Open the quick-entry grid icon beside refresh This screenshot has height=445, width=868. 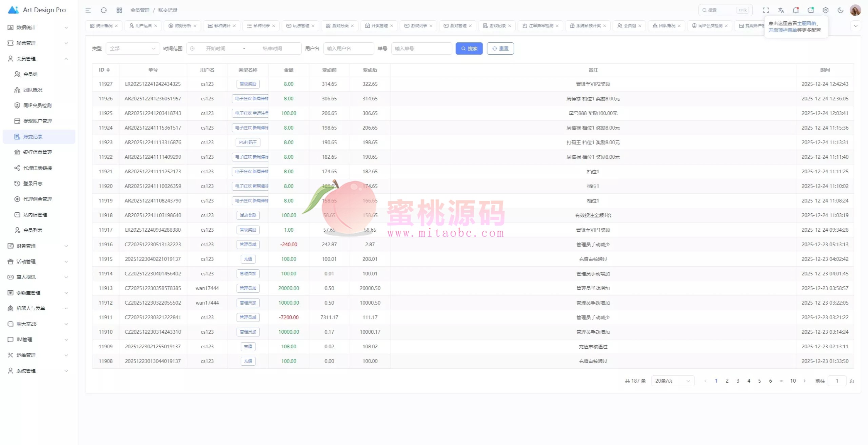[119, 10]
